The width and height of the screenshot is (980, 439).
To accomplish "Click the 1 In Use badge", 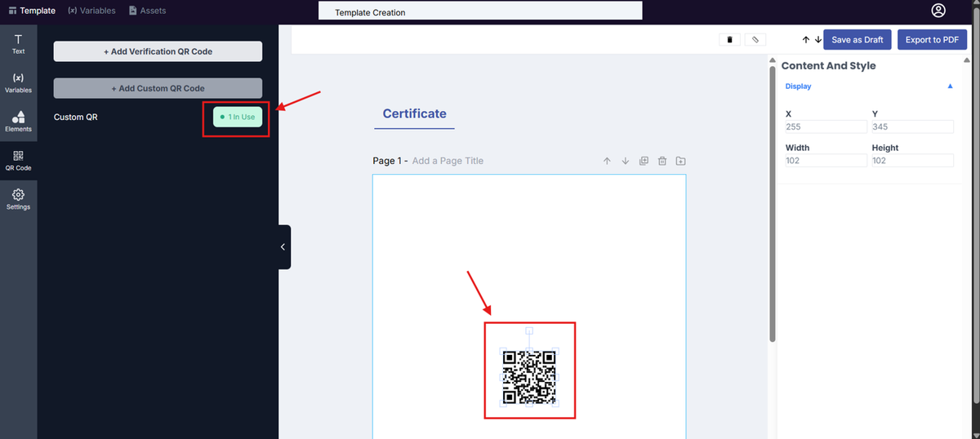I will click(x=238, y=117).
